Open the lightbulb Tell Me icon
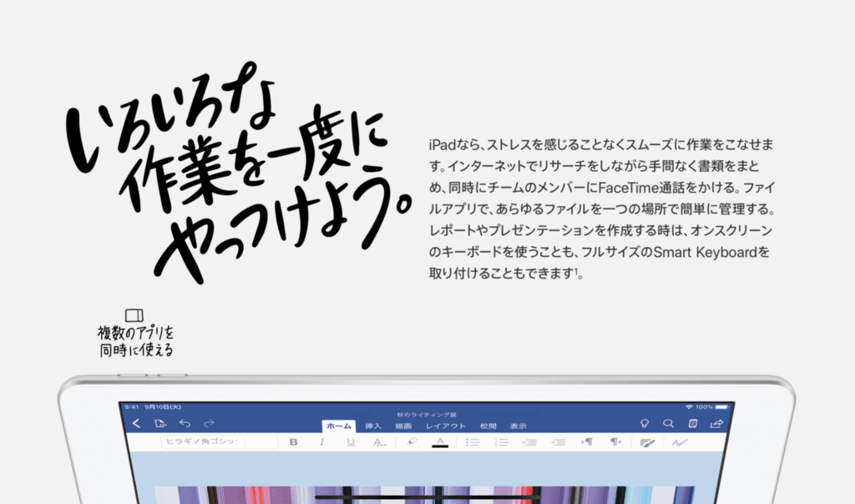This screenshot has width=855, height=504. pyautogui.click(x=645, y=423)
